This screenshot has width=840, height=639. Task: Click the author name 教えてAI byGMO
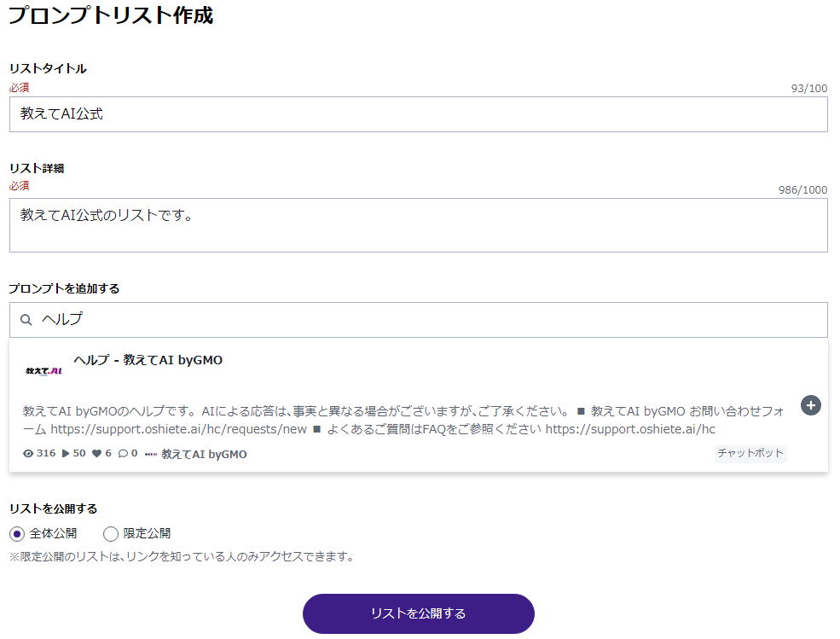[204, 454]
